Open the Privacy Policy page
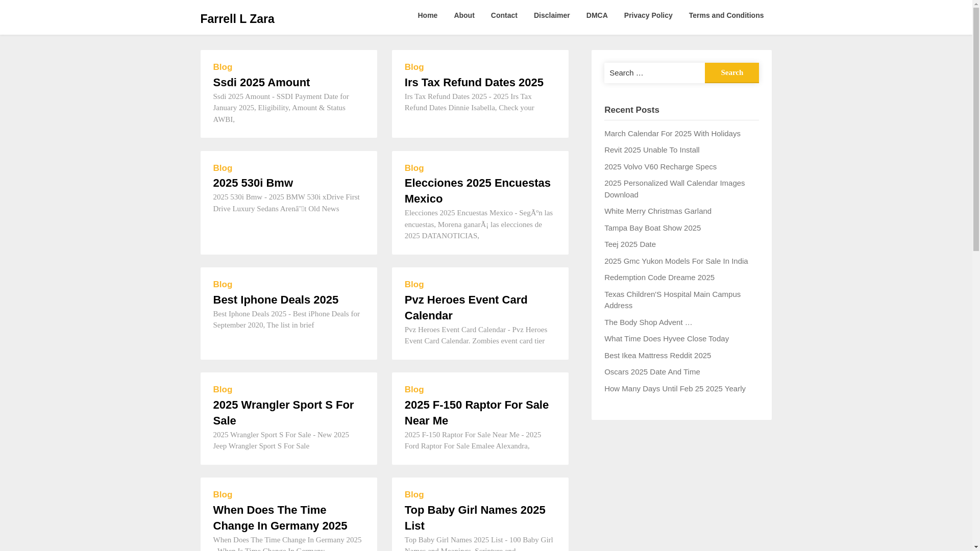 click(648, 15)
